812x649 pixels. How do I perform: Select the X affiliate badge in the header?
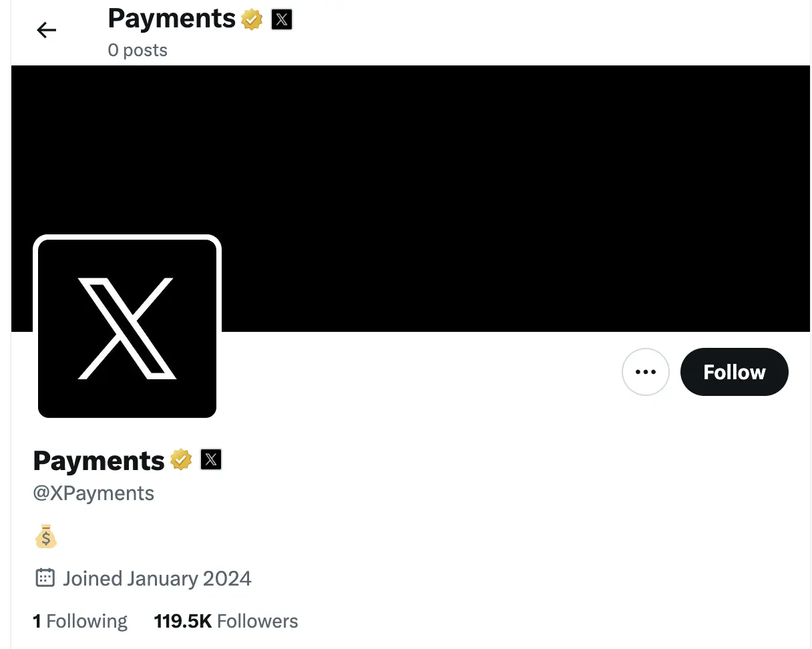pyautogui.click(x=281, y=19)
